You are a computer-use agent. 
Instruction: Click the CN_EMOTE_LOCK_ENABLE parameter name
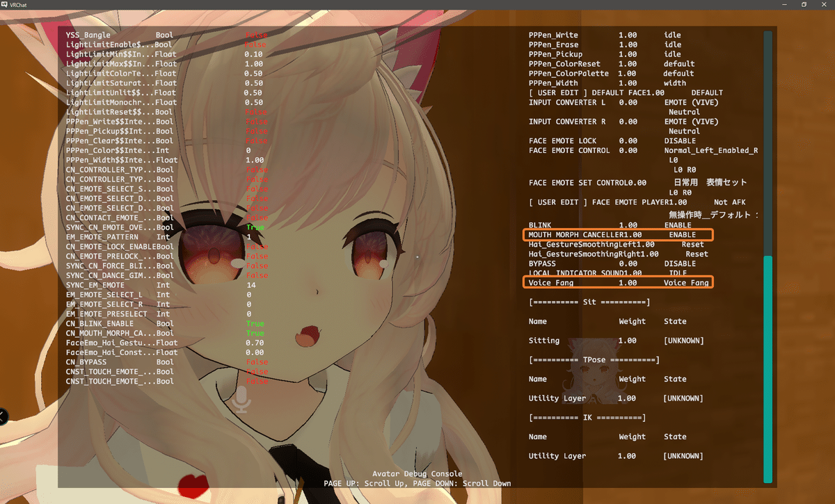coord(110,247)
